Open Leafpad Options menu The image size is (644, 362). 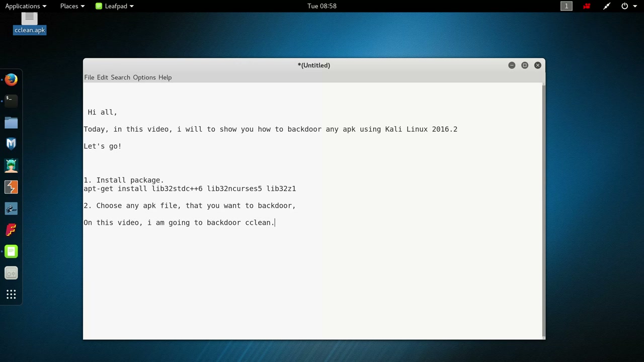(144, 77)
